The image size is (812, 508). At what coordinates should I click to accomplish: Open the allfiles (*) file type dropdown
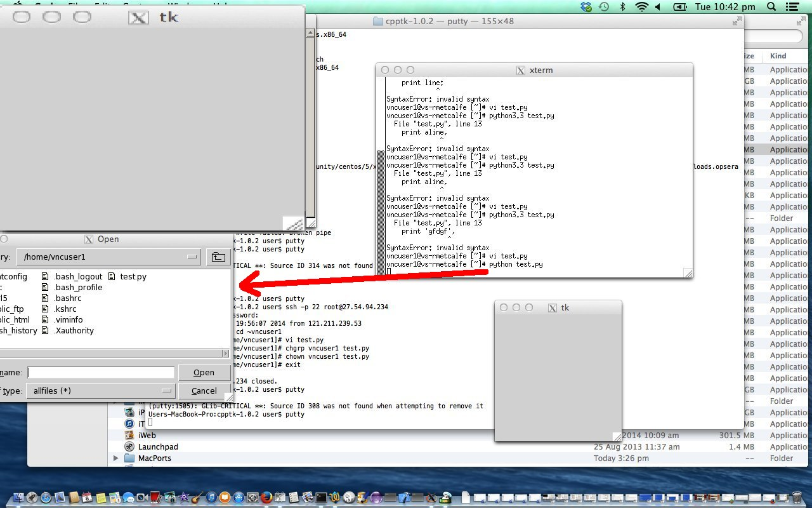[101, 391]
